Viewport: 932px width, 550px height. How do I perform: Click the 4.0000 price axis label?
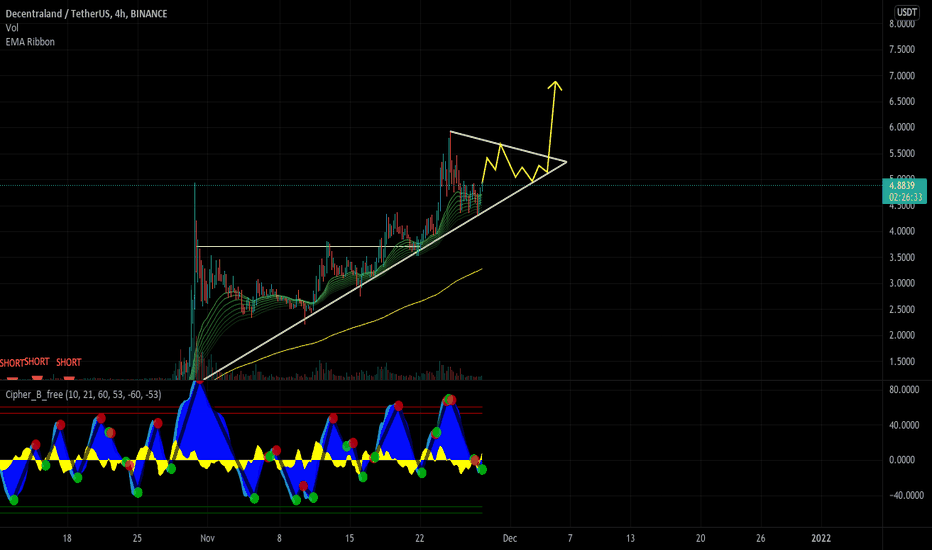[x=902, y=231]
